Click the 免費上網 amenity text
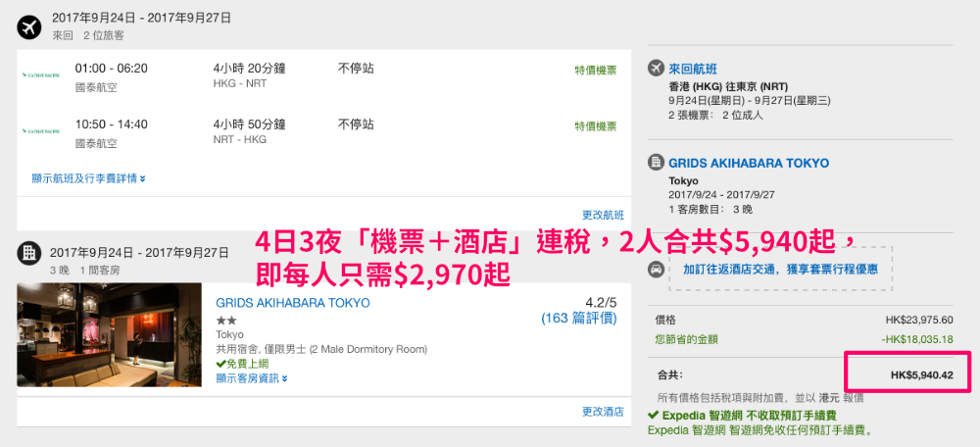Screen dimensions: 980x447 point(246,364)
